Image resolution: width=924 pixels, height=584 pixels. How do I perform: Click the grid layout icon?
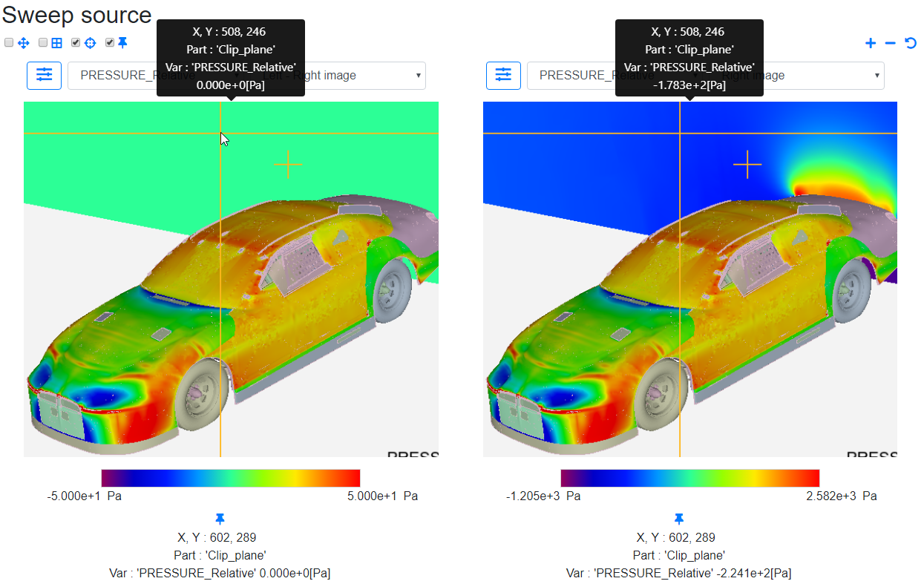(x=56, y=43)
